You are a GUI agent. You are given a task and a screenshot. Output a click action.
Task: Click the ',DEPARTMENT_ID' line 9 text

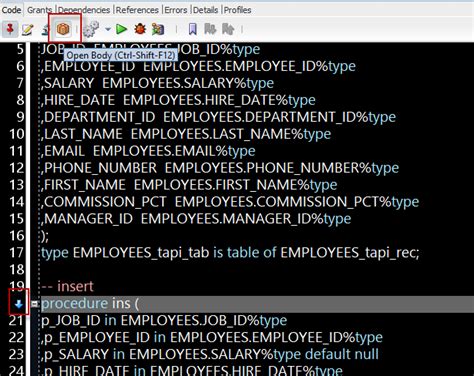click(x=218, y=117)
